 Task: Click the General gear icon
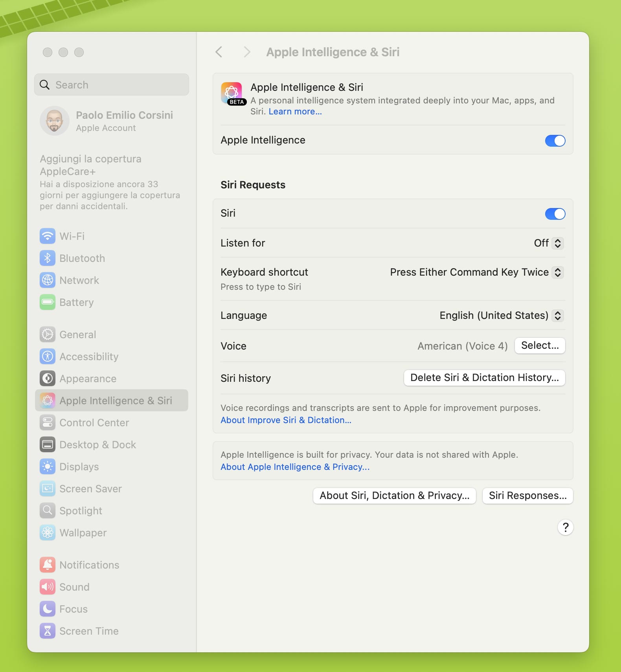click(48, 334)
